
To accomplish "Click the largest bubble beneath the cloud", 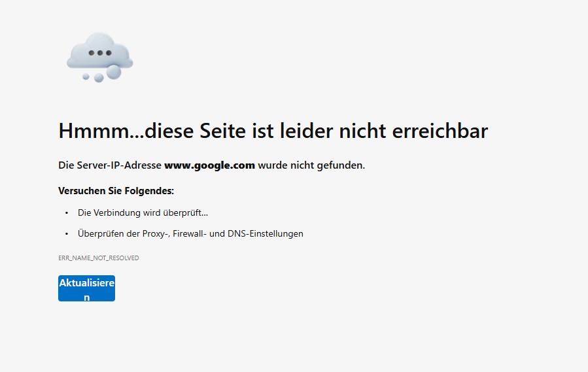I will 114,71.
